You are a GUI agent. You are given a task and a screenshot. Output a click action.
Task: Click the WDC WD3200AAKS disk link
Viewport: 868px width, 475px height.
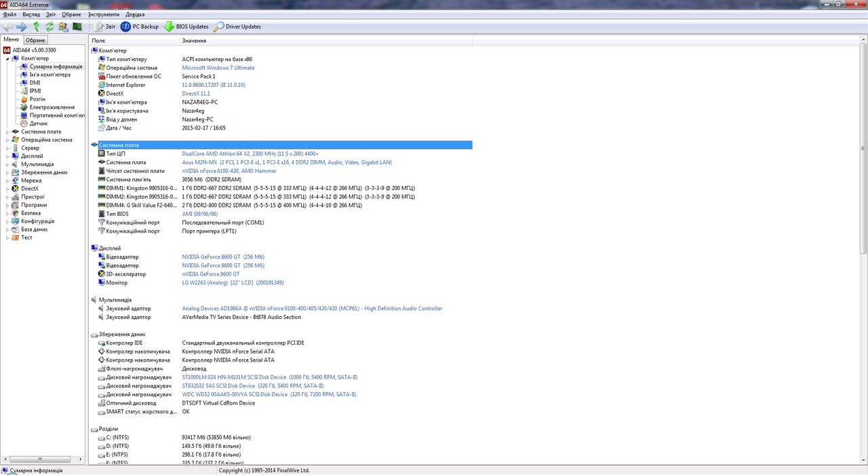pyautogui.click(x=269, y=394)
